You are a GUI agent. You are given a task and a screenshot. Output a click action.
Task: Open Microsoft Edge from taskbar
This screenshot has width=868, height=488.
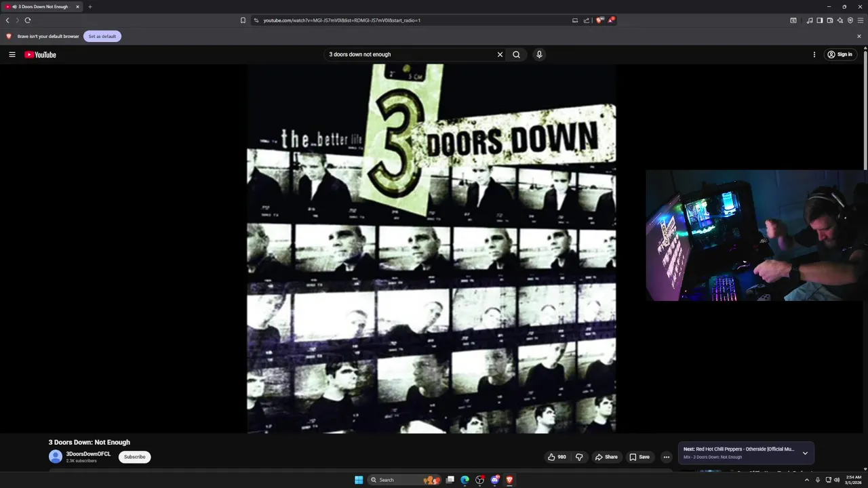point(465,480)
